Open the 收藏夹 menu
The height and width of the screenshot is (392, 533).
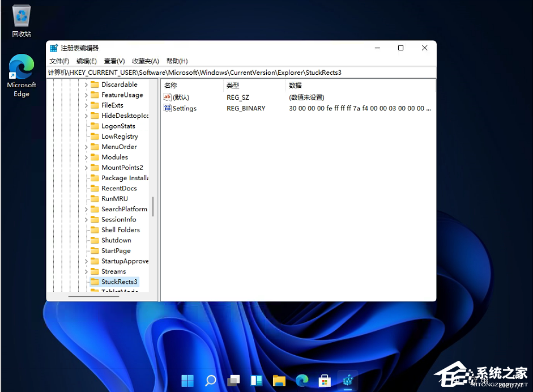[x=145, y=61]
